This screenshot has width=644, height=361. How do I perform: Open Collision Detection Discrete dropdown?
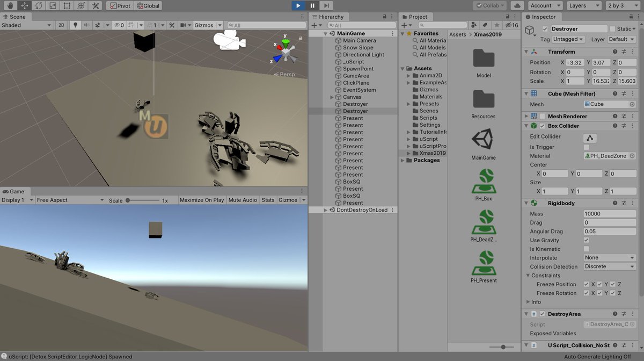coord(610,266)
